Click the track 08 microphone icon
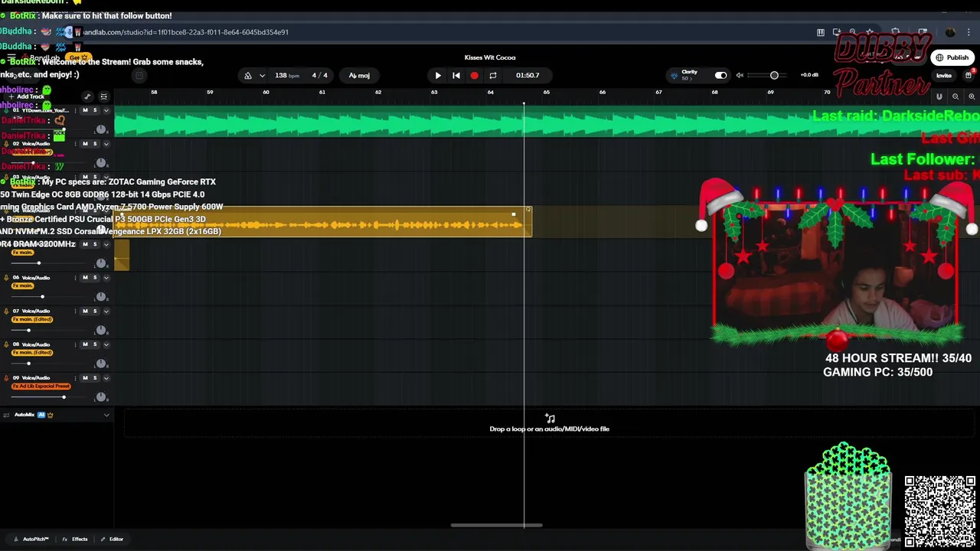 [x=6, y=344]
